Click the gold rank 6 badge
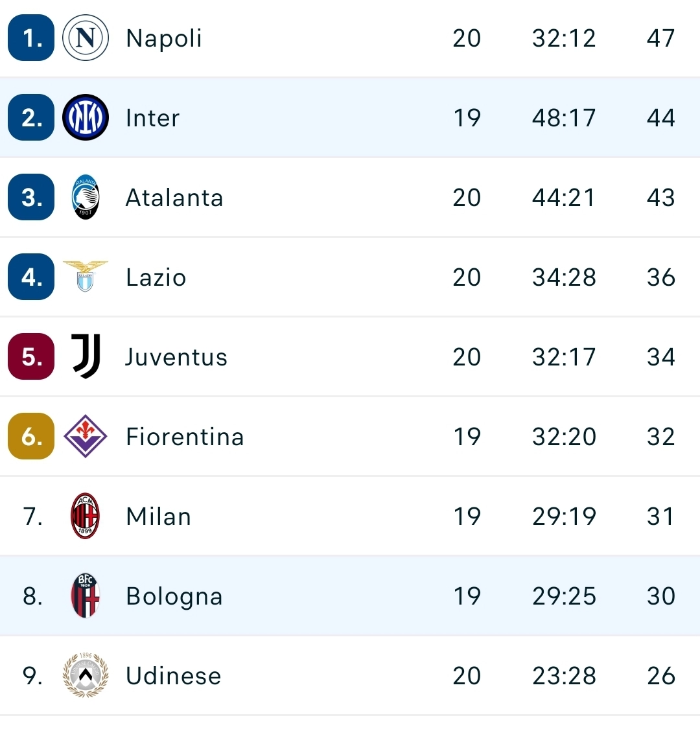The image size is (700, 729). tap(31, 436)
